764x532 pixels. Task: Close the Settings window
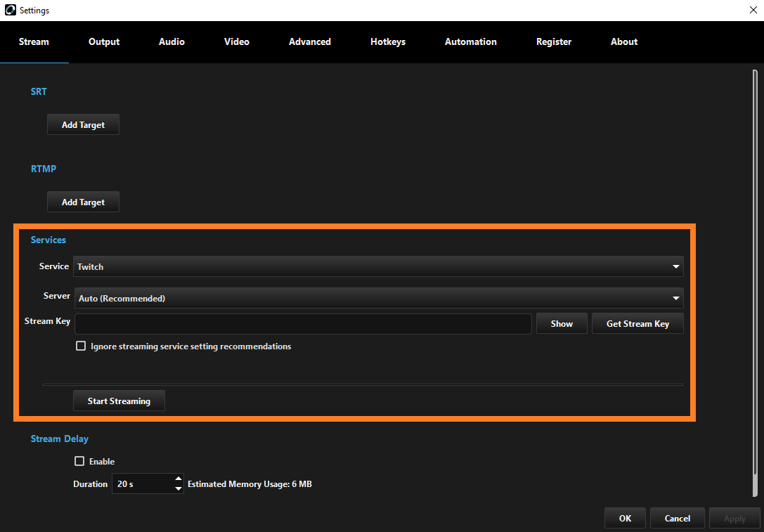click(x=753, y=10)
